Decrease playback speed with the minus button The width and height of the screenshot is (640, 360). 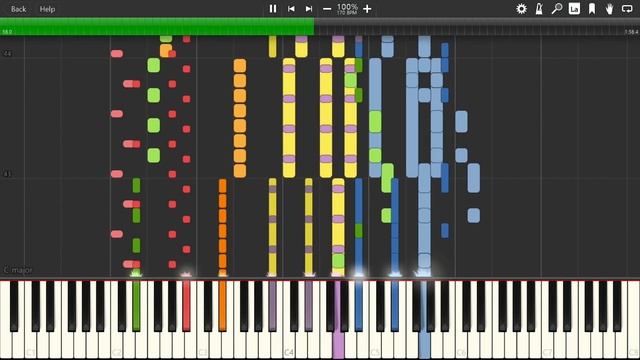pos(327,9)
